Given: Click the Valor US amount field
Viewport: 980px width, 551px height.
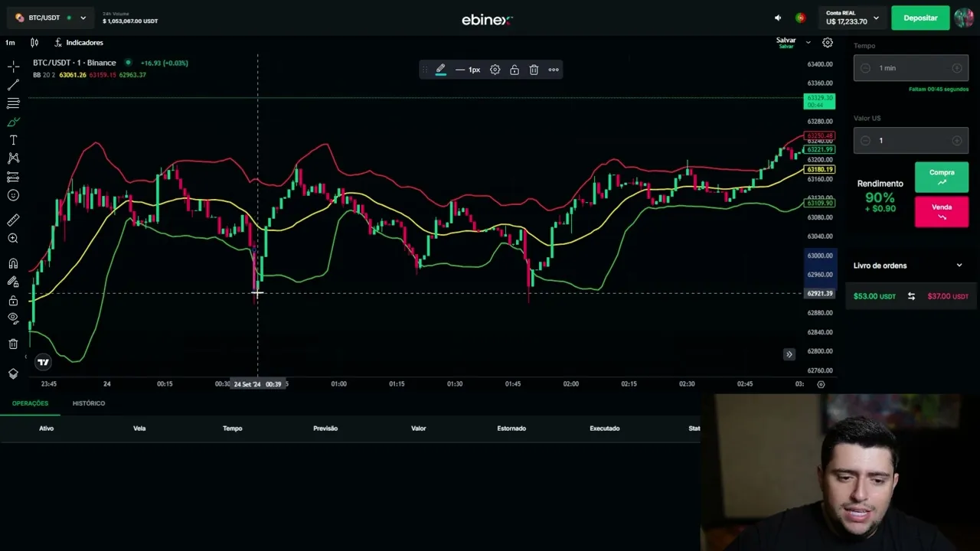Looking at the screenshot, I should [x=911, y=141].
